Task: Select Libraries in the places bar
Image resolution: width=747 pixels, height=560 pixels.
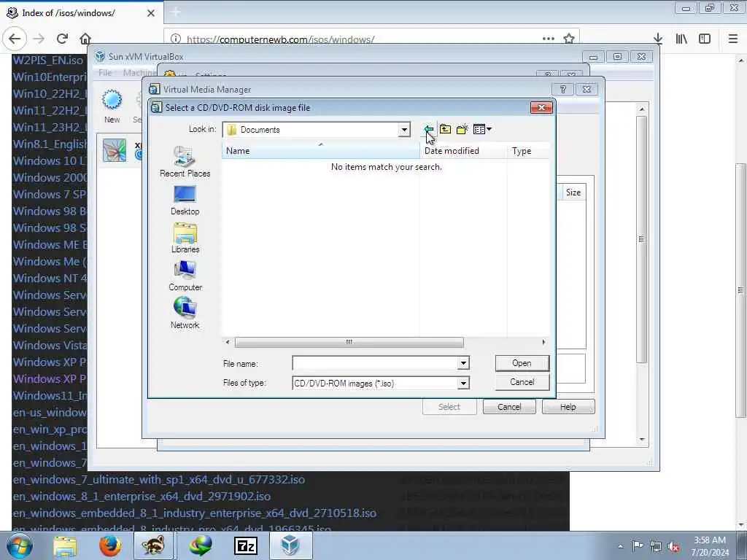Action: (x=185, y=238)
